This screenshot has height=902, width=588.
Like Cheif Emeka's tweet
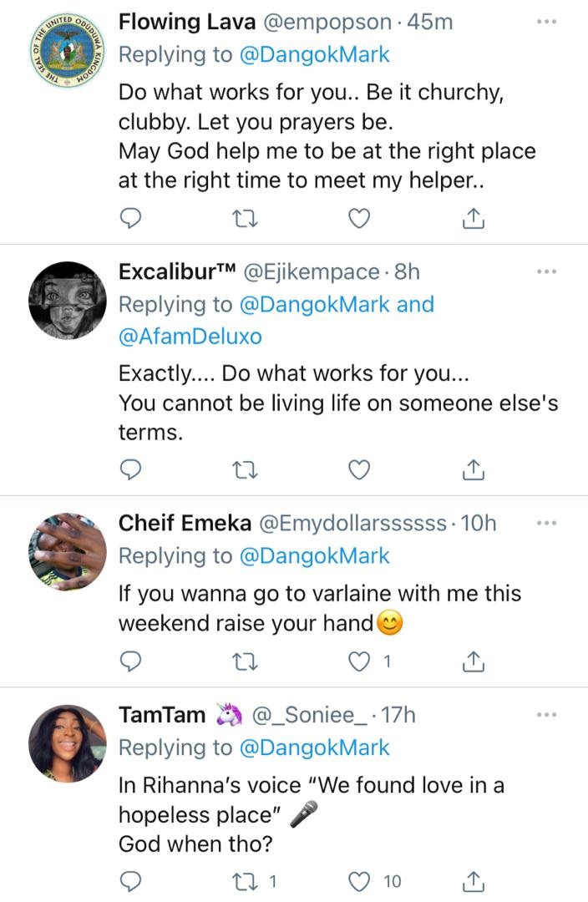coord(358,661)
